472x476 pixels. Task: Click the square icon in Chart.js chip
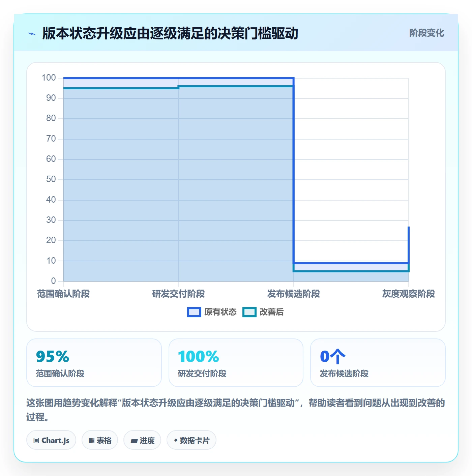(x=36, y=441)
